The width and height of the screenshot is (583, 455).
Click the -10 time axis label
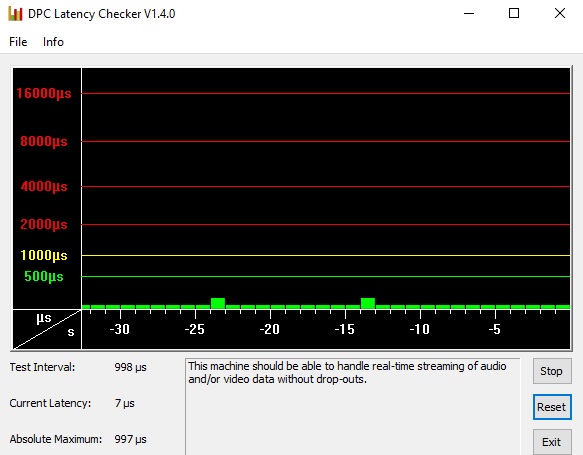[420, 329]
